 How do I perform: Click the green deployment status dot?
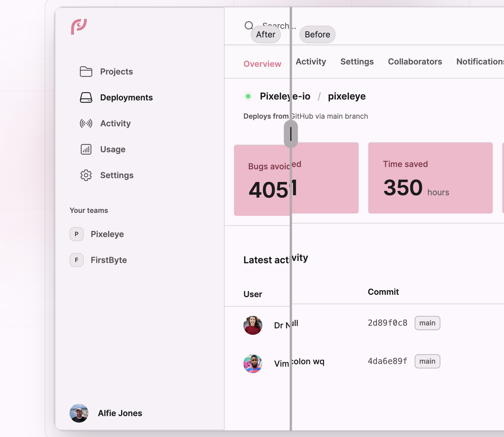tap(248, 96)
